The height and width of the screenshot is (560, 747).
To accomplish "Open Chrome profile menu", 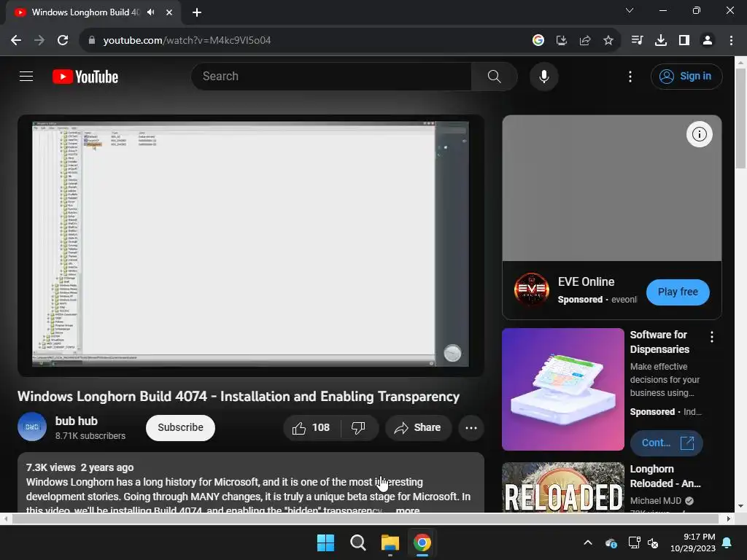I will 708,41.
